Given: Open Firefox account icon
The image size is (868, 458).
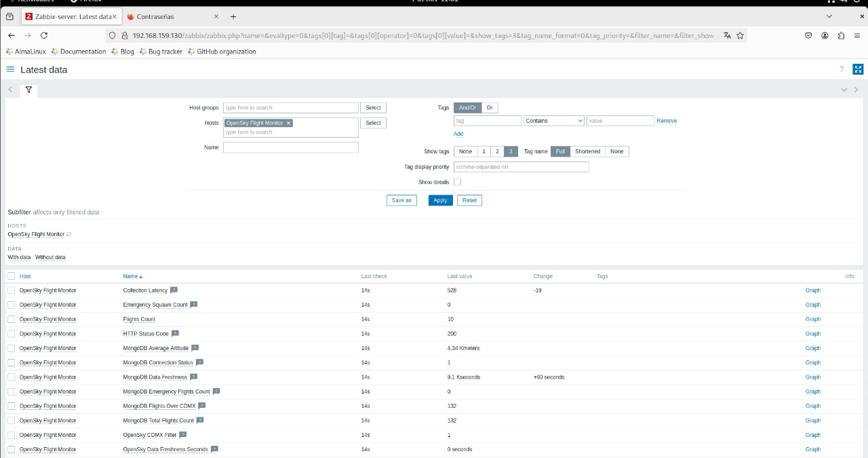Looking at the screenshot, I should click(825, 35).
